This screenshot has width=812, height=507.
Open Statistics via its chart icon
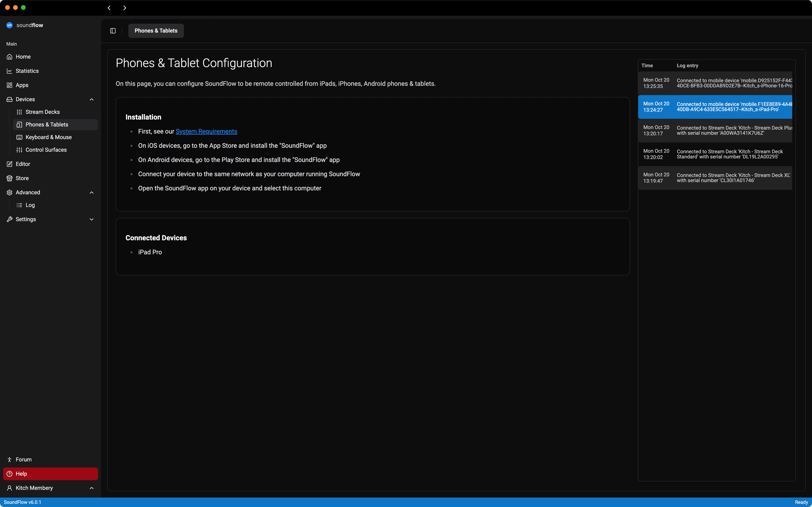coord(9,71)
